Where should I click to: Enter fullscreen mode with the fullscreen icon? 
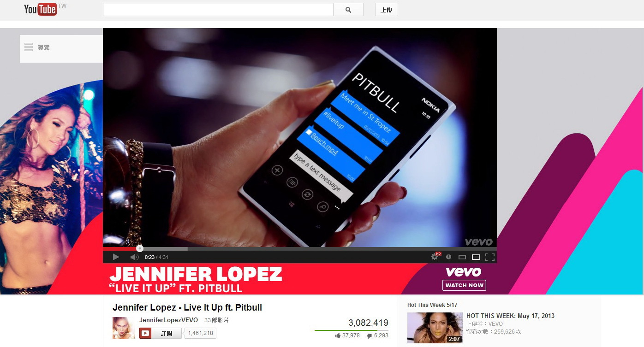pyautogui.click(x=490, y=257)
